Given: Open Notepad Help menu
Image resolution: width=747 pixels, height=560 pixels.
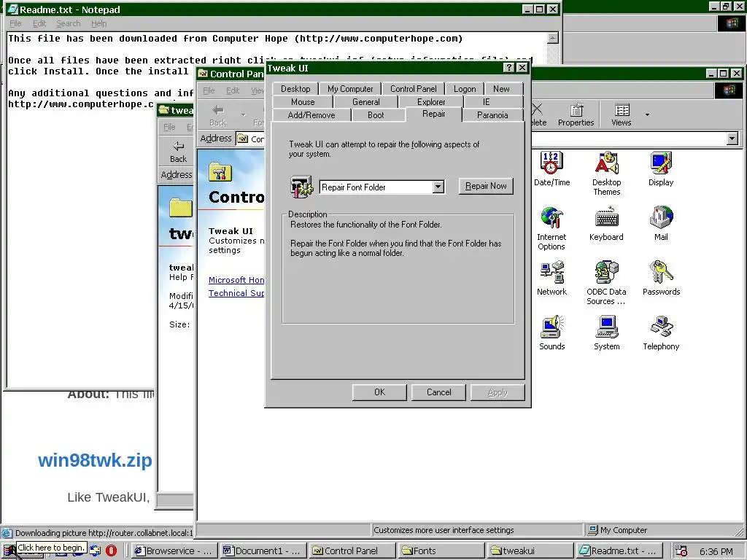Looking at the screenshot, I should click(98, 23).
